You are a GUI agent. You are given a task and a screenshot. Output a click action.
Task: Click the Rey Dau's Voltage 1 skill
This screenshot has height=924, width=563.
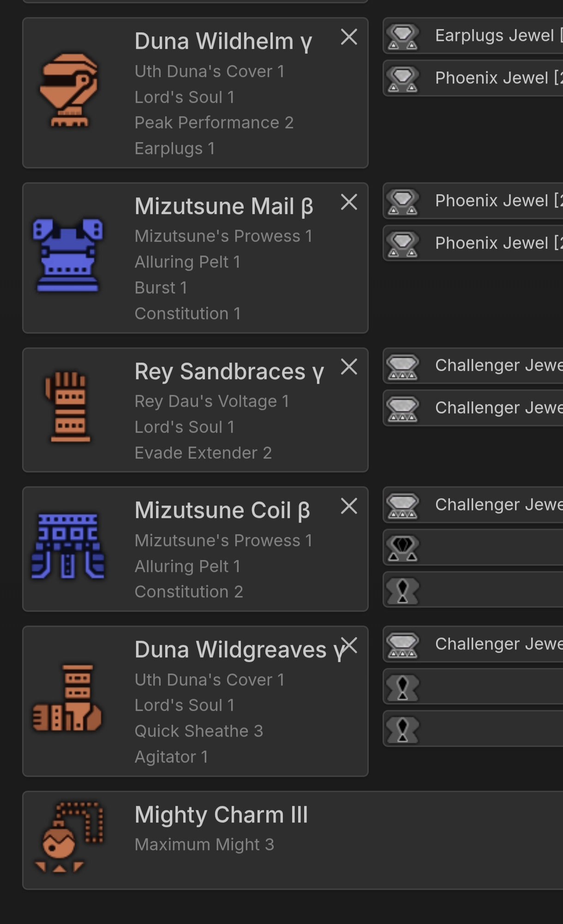212,401
